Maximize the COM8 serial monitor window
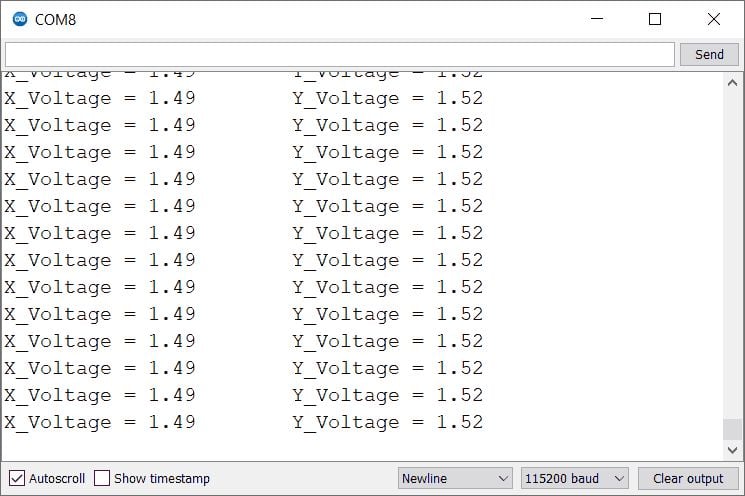This screenshot has height=496, width=745. coord(655,19)
